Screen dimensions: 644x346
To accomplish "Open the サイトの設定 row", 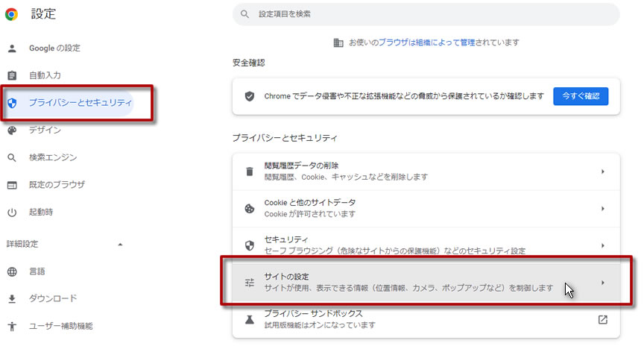I will [x=426, y=283].
